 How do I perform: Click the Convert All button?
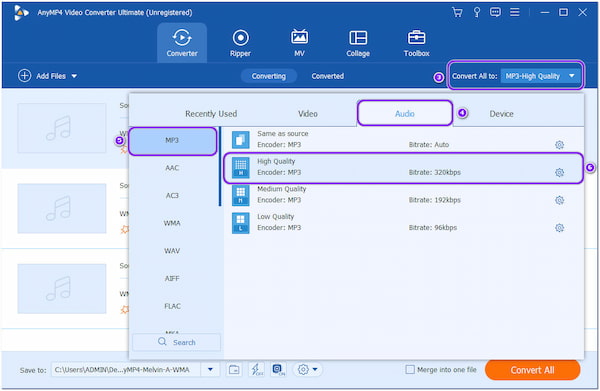(532, 370)
